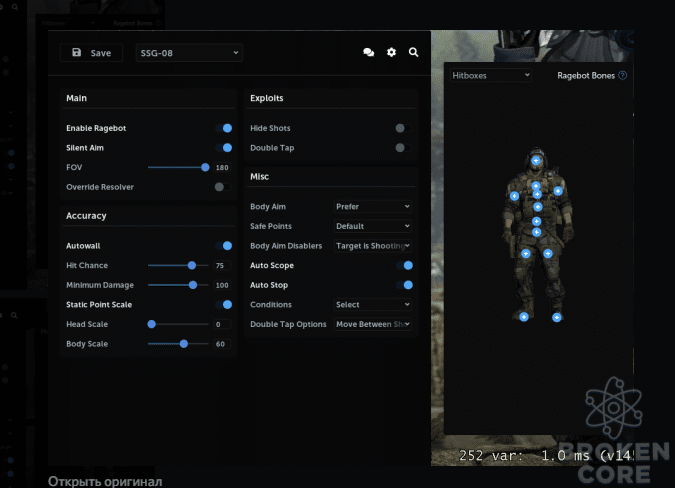Screen dimensions: 675x488
Task: Click the Minimum Damage slider handle
Action: (x=193, y=285)
